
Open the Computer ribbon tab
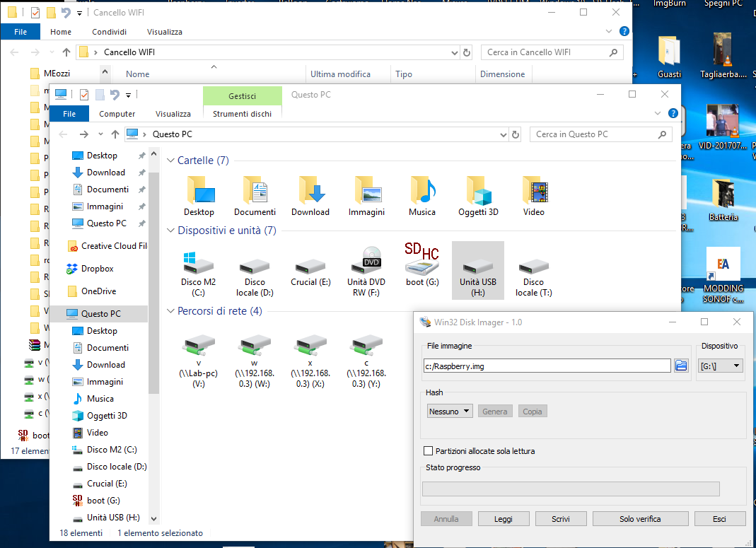pyautogui.click(x=117, y=114)
